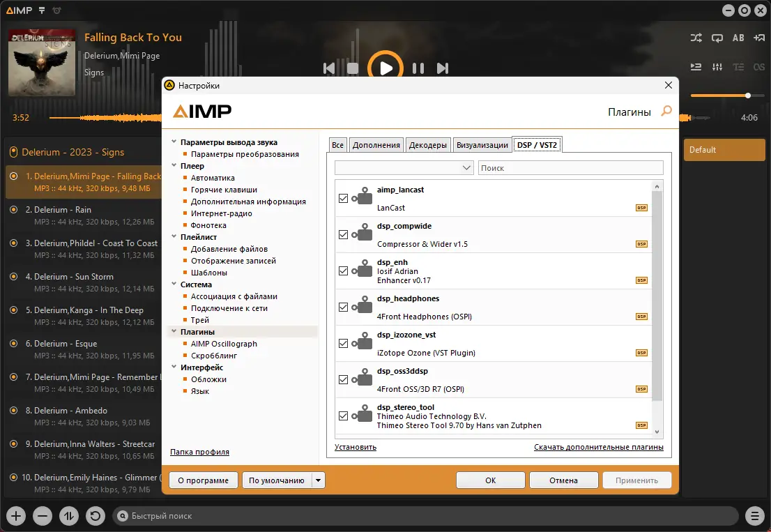Click the Last.fm scrobbling icon
Image resolution: width=771 pixels, height=532 pixels.
coord(759,66)
